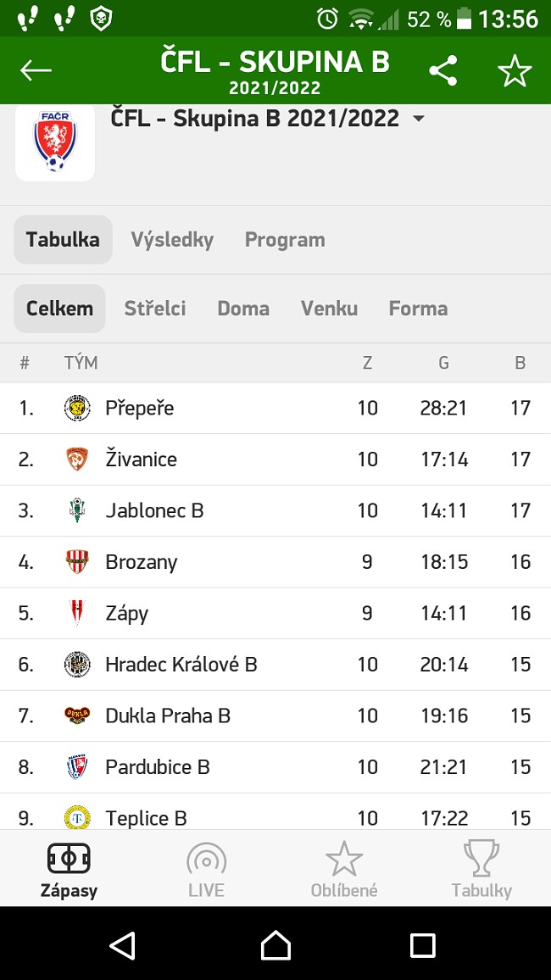This screenshot has height=980, width=551.
Task: Tap the back arrow in header
Action: [x=36, y=70]
